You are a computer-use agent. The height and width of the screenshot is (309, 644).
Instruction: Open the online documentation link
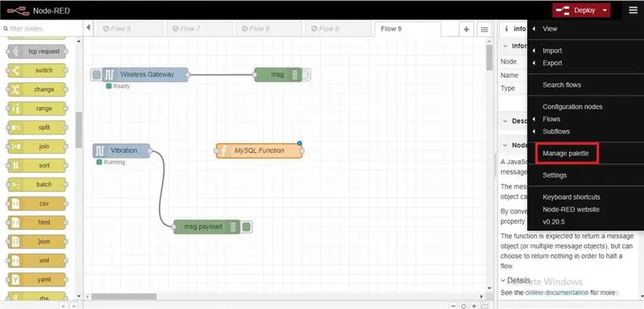point(555,293)
